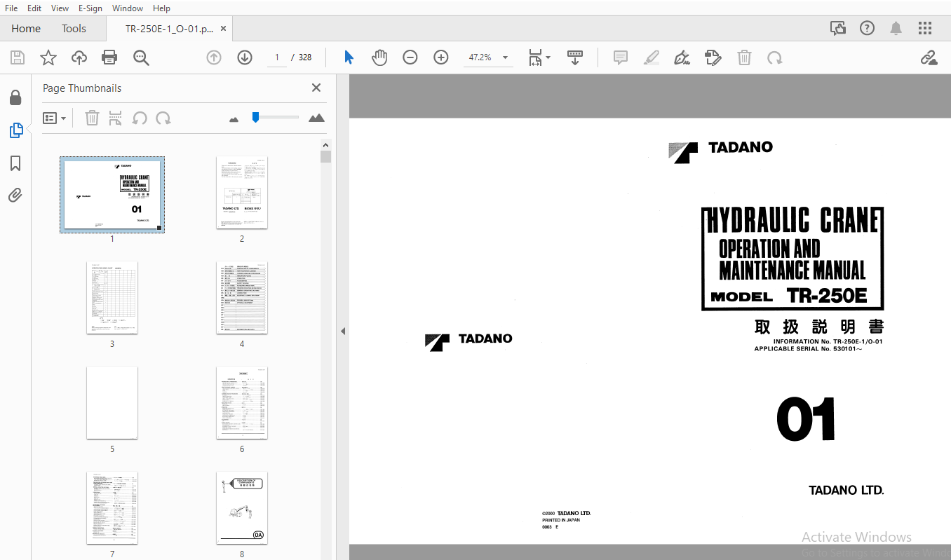Screen dimensions: 951x560
Task: Open thumbnail options dropdown
Action: 55,118
